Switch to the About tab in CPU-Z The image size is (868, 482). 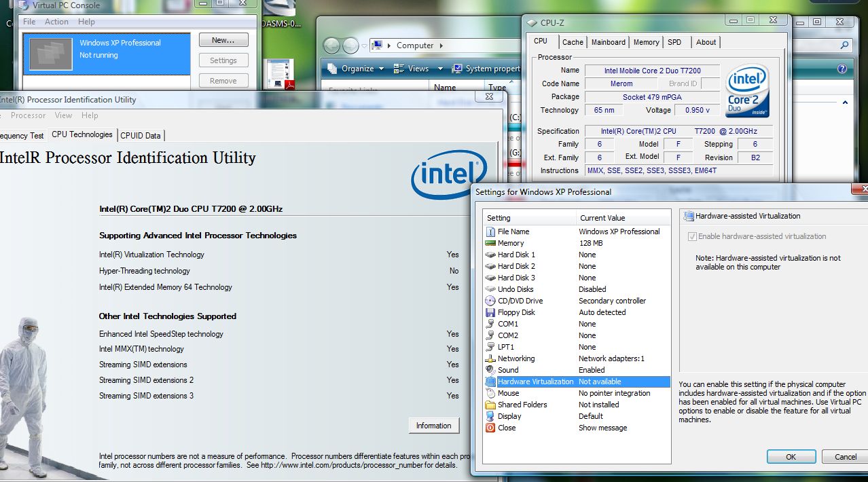pos(706,42)
